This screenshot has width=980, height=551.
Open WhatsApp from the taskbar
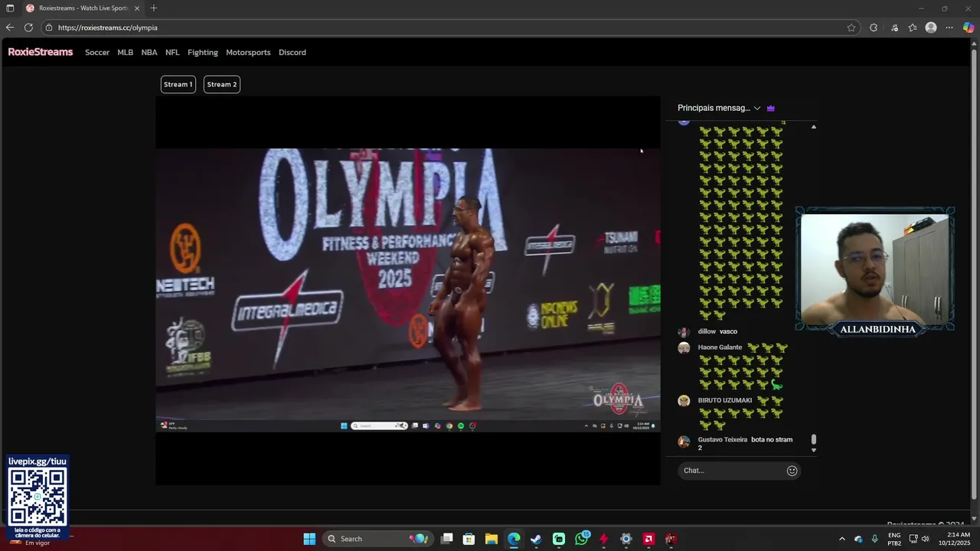point(582,539)
